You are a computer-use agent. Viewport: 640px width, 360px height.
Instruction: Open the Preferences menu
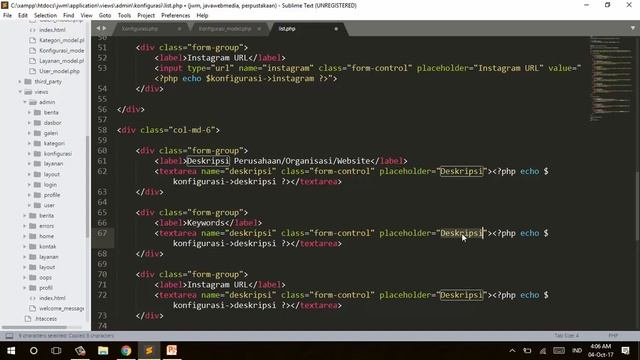click(x=176, y=16)
